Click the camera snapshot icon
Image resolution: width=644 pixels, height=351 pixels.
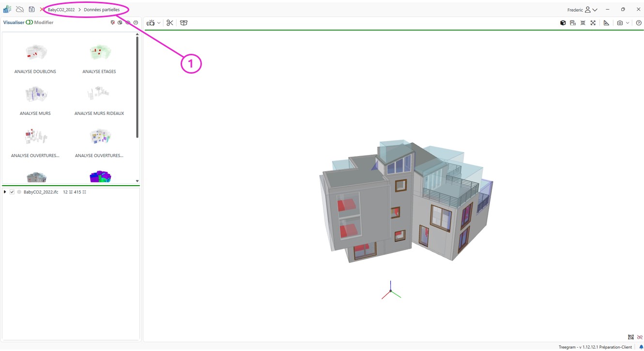pyautogui.click(x=620, y=23)
